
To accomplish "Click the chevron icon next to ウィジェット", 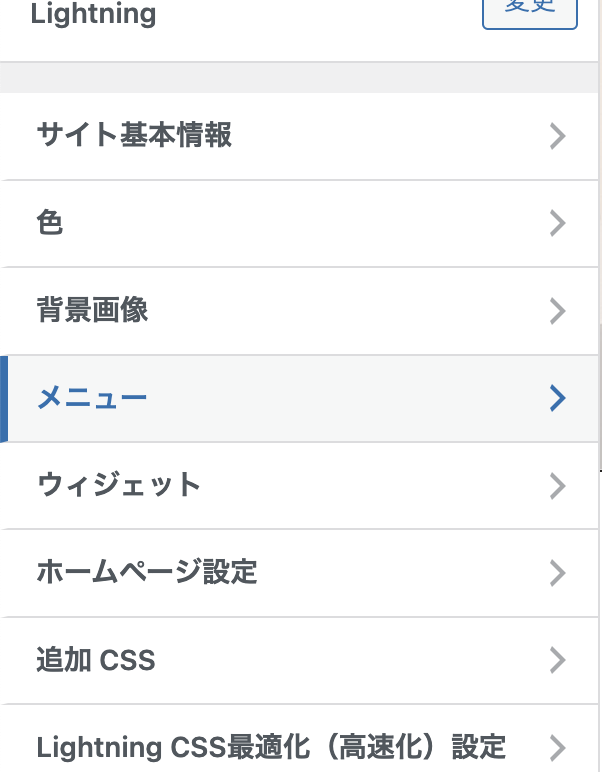I will tap(558, 486).
